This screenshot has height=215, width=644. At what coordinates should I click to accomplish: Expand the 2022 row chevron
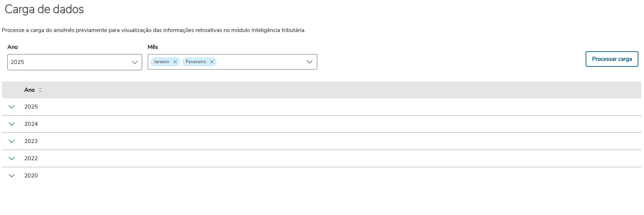[x=12, y=158]
